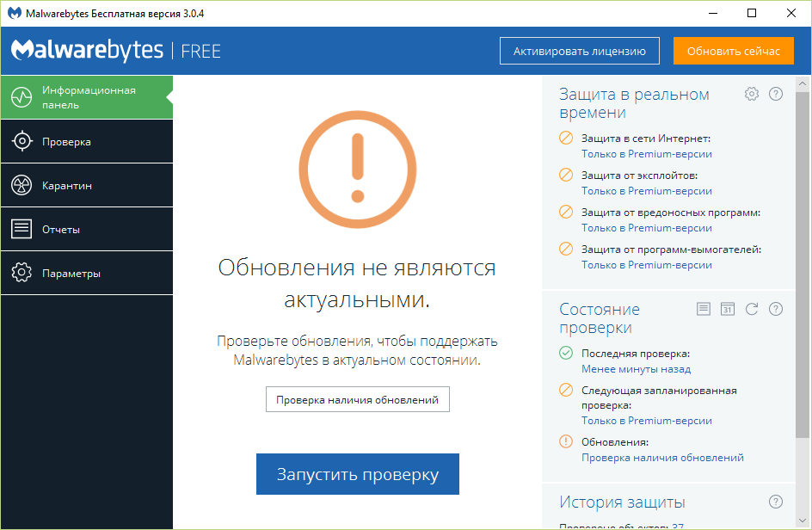This screenshot has width=812, height=530.
Task: Open real-time protection settings gear icon
Action: [x=752, y=94]
